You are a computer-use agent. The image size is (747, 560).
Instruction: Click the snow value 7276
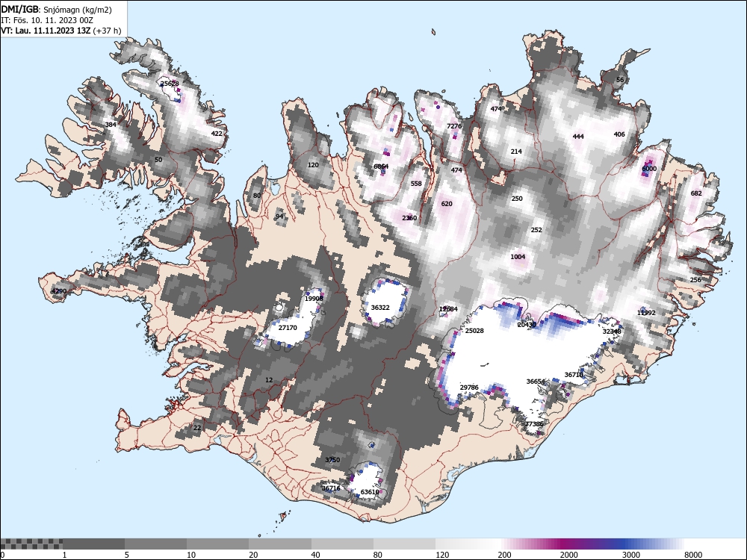tap(454, 125)
